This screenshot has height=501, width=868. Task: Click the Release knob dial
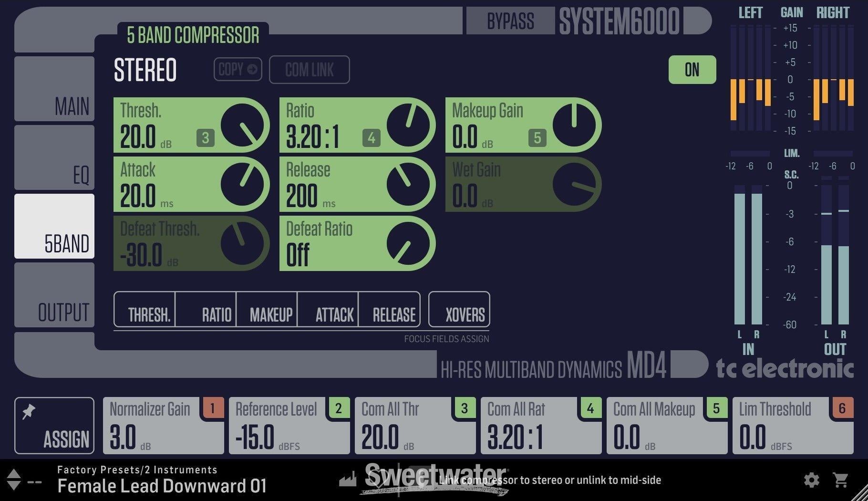point(408,185)
